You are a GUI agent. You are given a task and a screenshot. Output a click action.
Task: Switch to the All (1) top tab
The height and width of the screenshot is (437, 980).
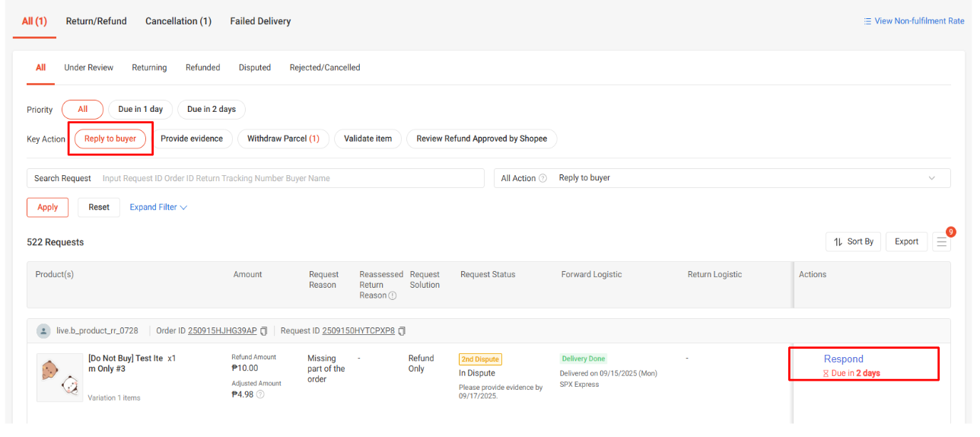click(34, 21)
